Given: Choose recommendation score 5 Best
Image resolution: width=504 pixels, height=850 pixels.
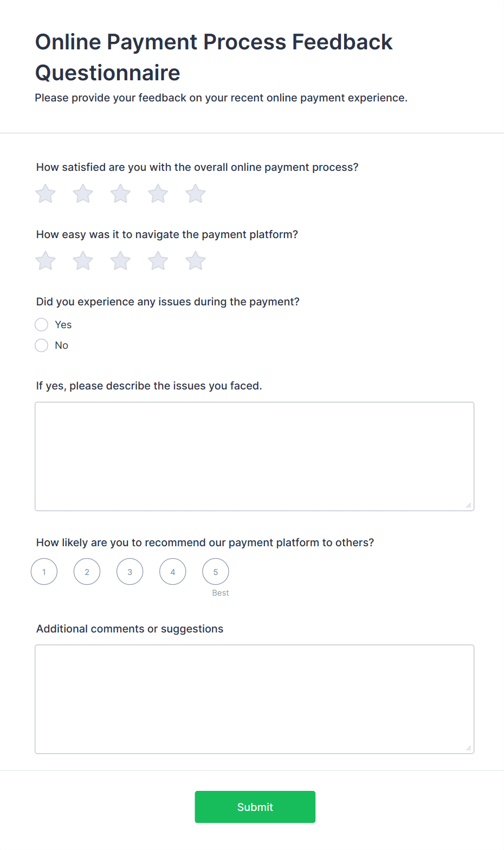Looking at the screenshot, I should point(215,572).
